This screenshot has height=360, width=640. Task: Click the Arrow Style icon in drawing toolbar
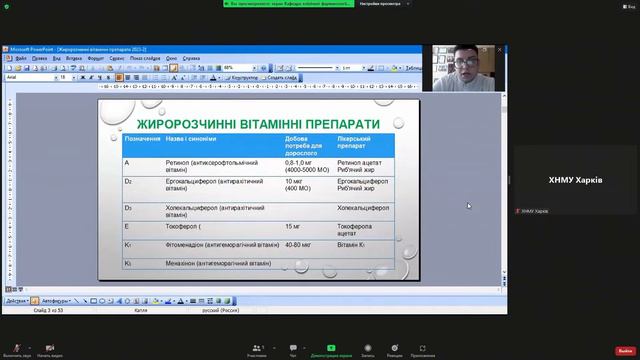210,301
